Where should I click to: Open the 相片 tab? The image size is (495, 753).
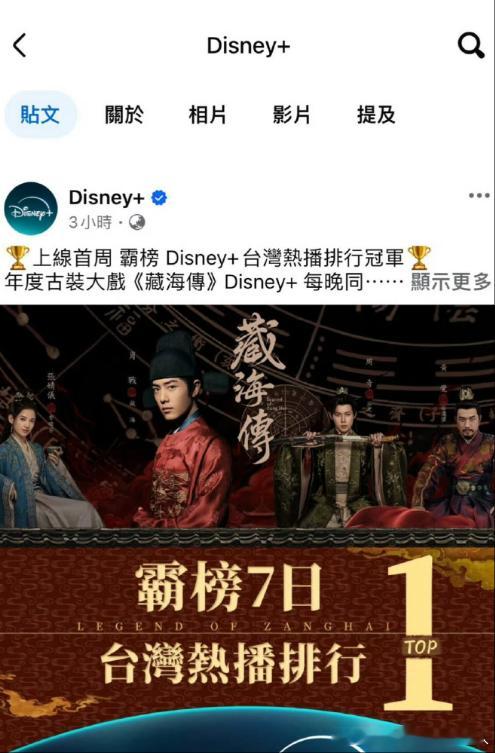[207, 115]
